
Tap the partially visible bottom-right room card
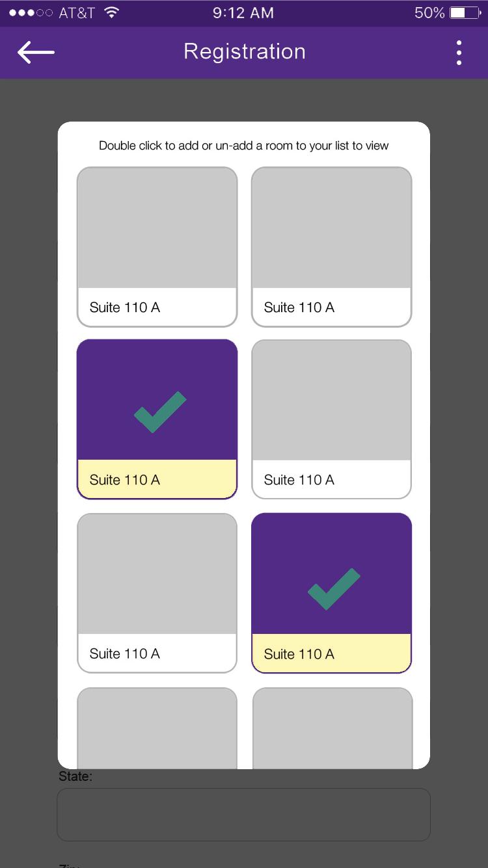(x=332, y=728)
